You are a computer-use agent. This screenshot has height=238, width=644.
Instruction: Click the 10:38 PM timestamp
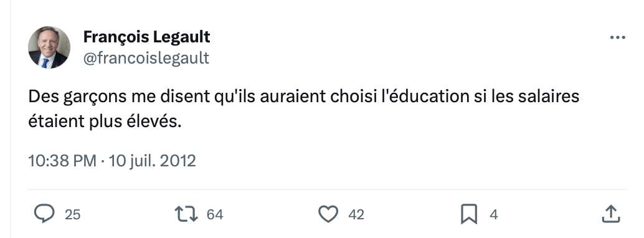tap(62, 160)
